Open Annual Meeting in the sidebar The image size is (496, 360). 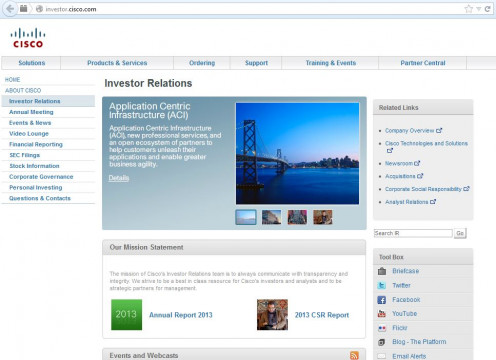click(x=31, y=112)
